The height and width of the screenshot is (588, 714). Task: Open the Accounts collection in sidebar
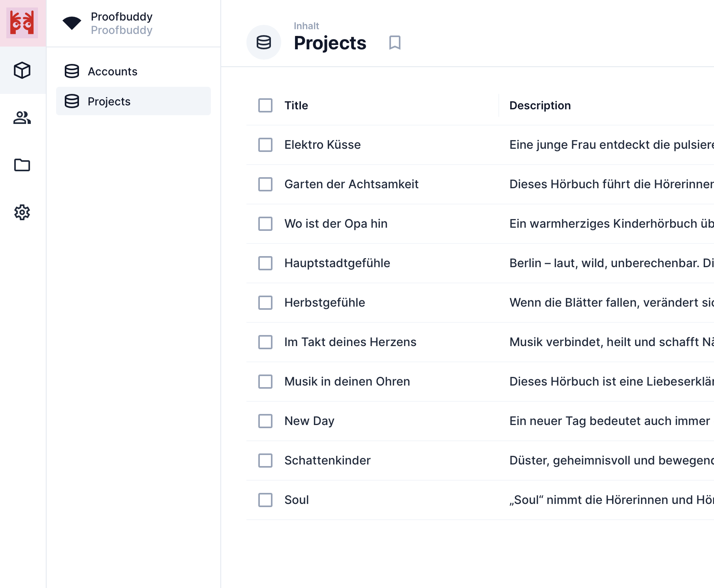pyautogui.click(x=113, y=71)
